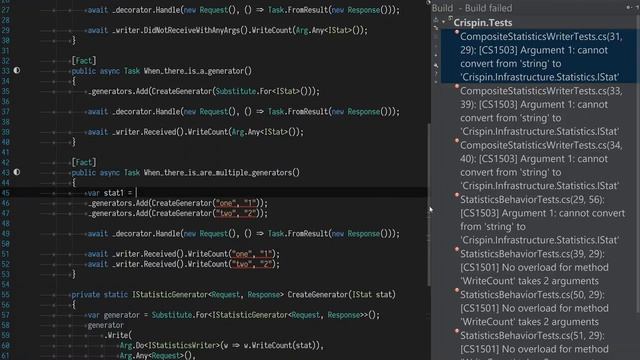The image size is (640, 360).
Task: Click DidNotReceiveWithAnyArgs call on line 29
Action: coord(195,31)
